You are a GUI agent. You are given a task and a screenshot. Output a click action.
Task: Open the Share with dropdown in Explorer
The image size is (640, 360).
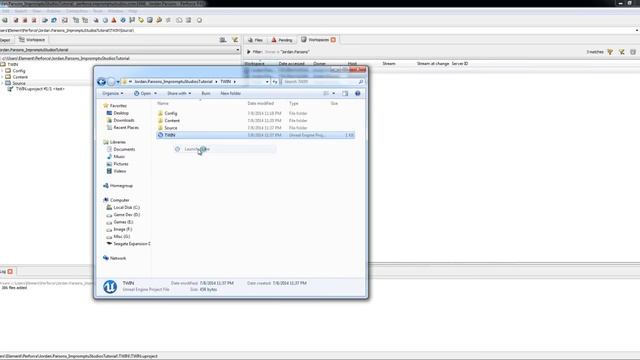coord(179,93)
